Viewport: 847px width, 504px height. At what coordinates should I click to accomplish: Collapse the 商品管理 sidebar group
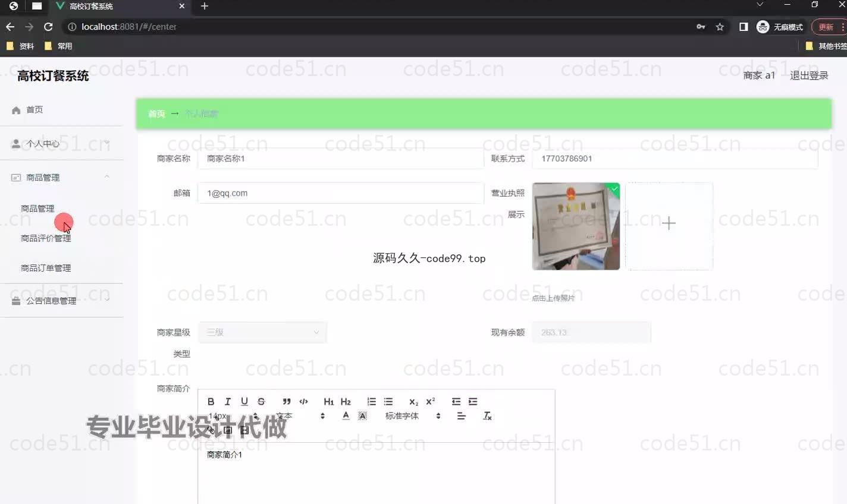(x=61, y=177)
